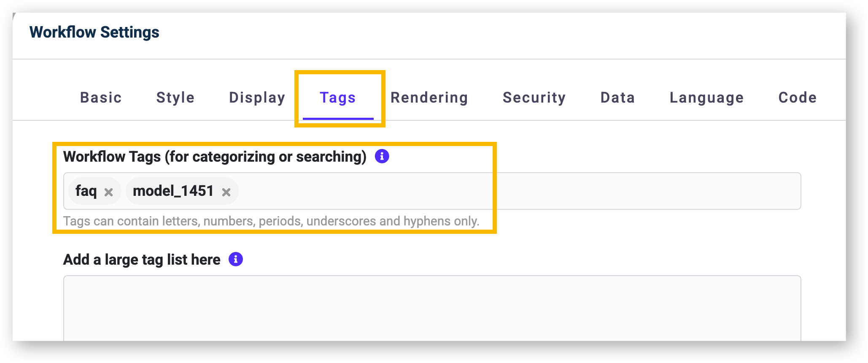Screen dimensions: 868x363
Task: Switch to the Rendering tab
Action: pos(429,98)
